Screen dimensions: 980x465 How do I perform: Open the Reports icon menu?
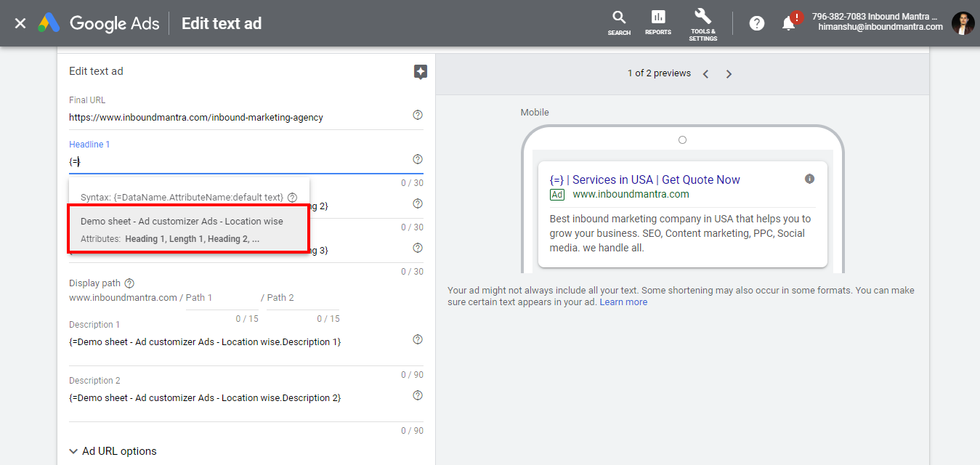coord(658,23)
